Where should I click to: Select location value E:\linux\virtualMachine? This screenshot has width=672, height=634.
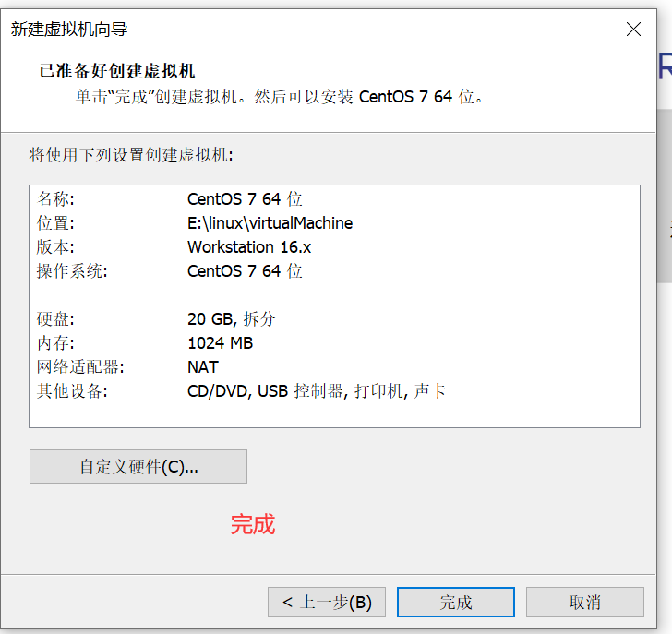270,223
